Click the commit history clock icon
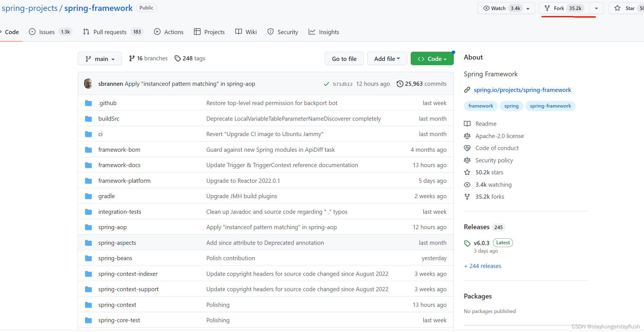The width and height of the screenshot is (644, 332). (x=400, y=84)
